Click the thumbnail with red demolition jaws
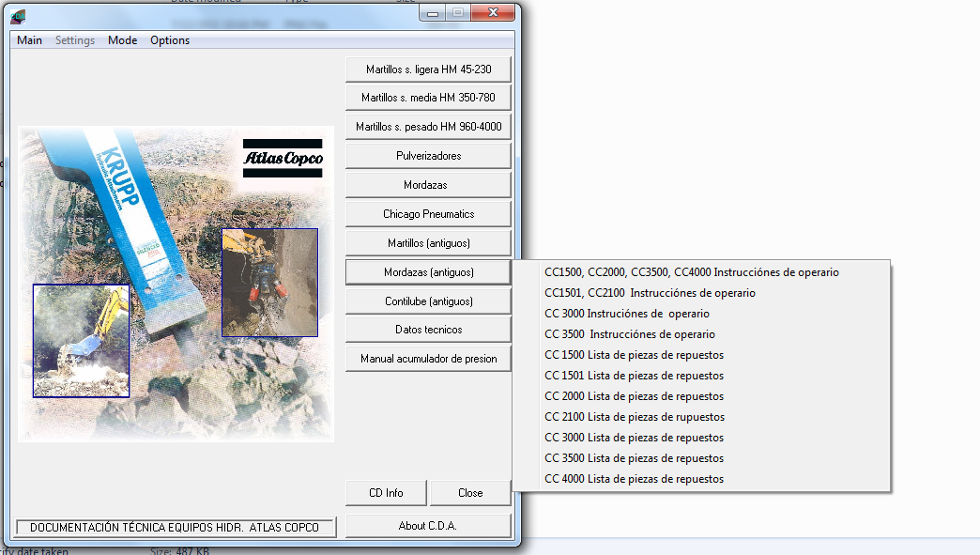The width and height of the screenshot is (980, 555). pyautogui.click(x=270, y=283)
